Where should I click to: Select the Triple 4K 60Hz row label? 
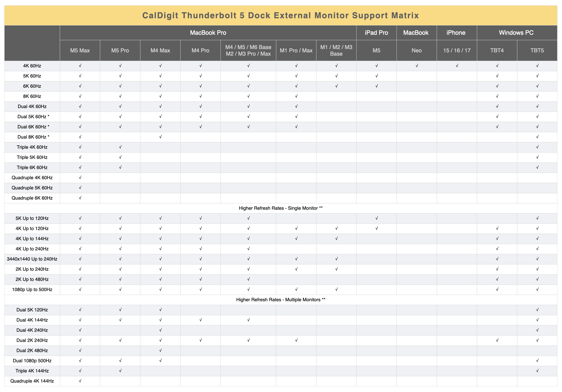32,147
